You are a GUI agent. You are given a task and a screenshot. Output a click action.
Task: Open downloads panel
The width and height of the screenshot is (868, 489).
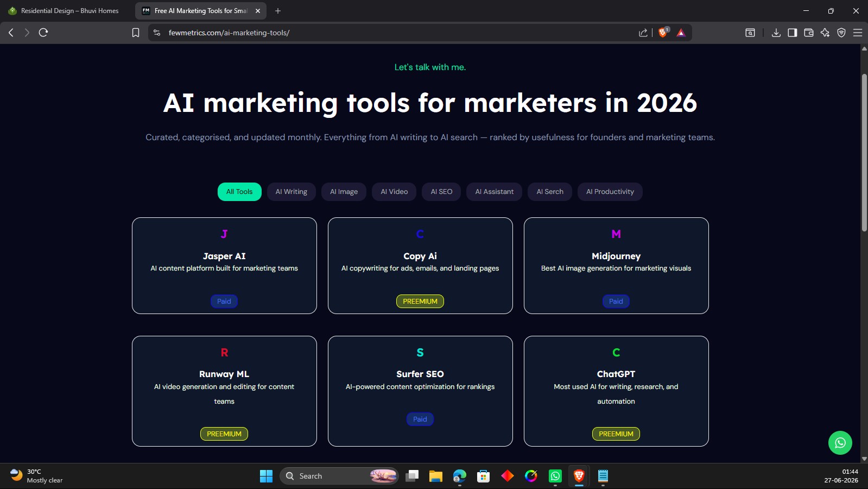(x=776, y=33)
